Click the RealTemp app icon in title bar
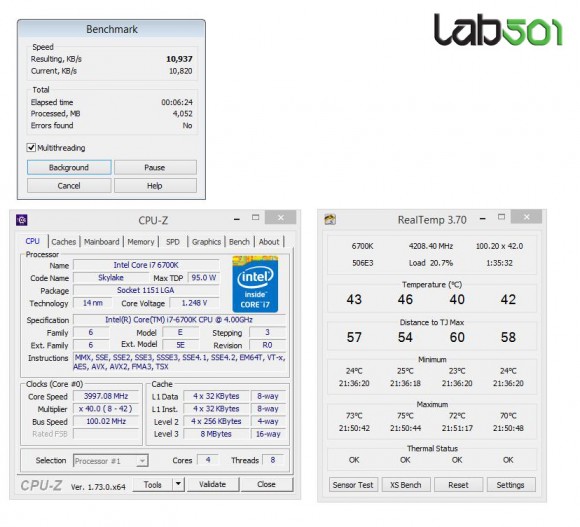 pos(330,219)
